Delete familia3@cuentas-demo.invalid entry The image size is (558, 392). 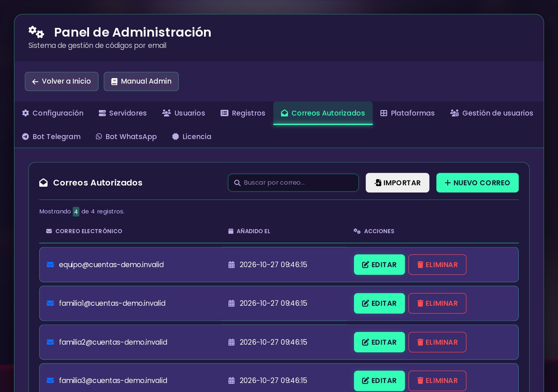tap(437, 381)
